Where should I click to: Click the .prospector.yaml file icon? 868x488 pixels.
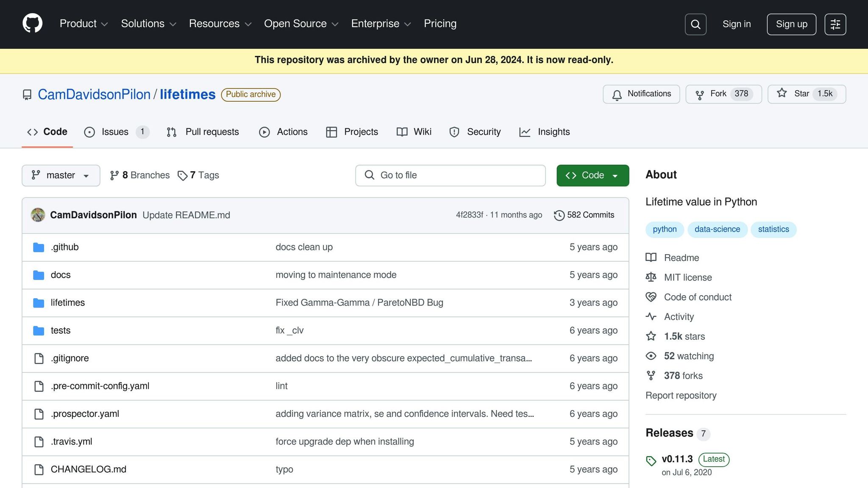point(39,414)
